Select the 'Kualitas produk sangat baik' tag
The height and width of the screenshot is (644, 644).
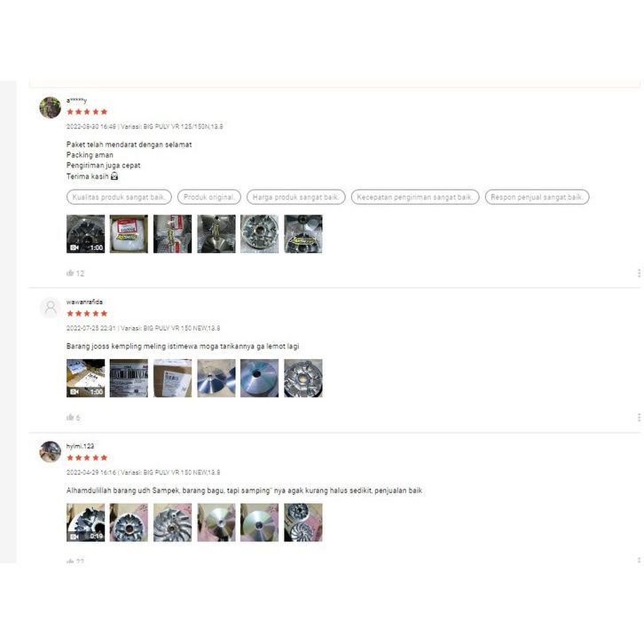119,197
